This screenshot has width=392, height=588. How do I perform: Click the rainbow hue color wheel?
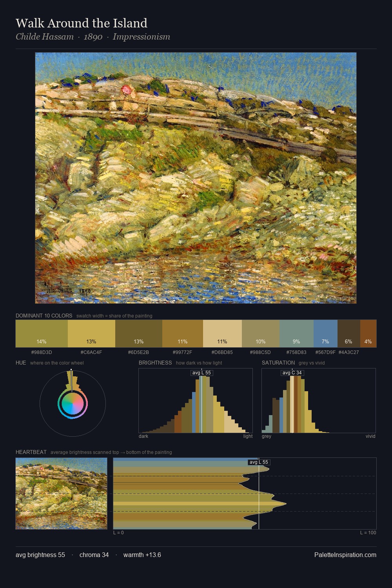tap(73, 404)
